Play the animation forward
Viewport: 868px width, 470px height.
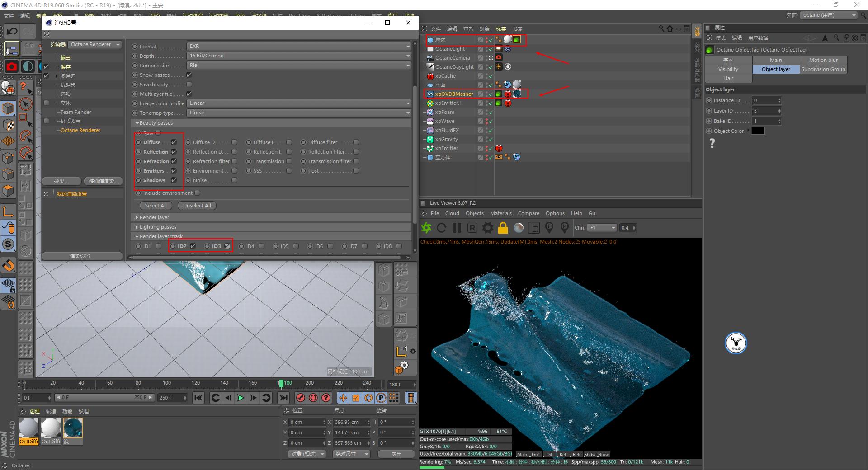[241, 398]
